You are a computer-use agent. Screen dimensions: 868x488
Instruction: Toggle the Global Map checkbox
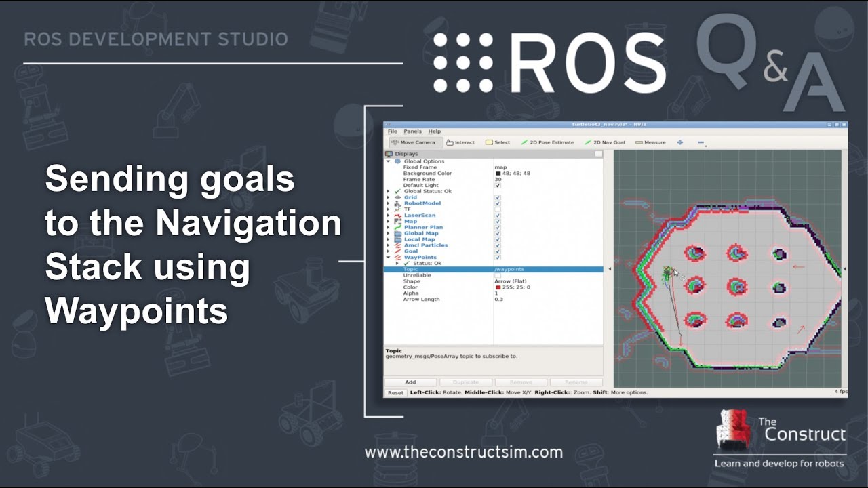click(x=498, y=233)
